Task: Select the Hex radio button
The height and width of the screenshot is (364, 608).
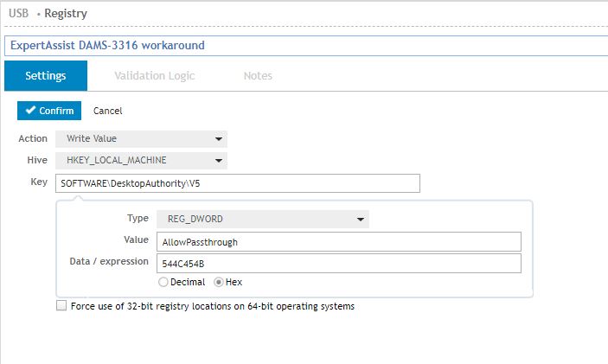Action: pos(218,282)
